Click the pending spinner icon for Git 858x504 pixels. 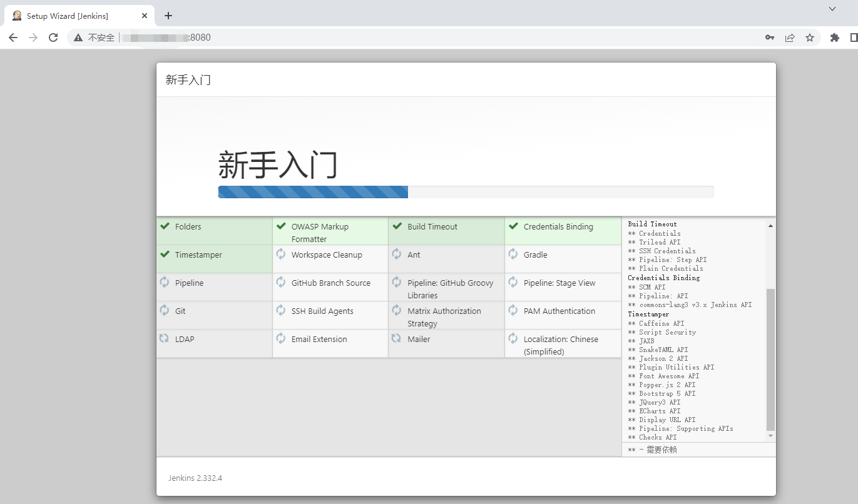tap(165, 310)
